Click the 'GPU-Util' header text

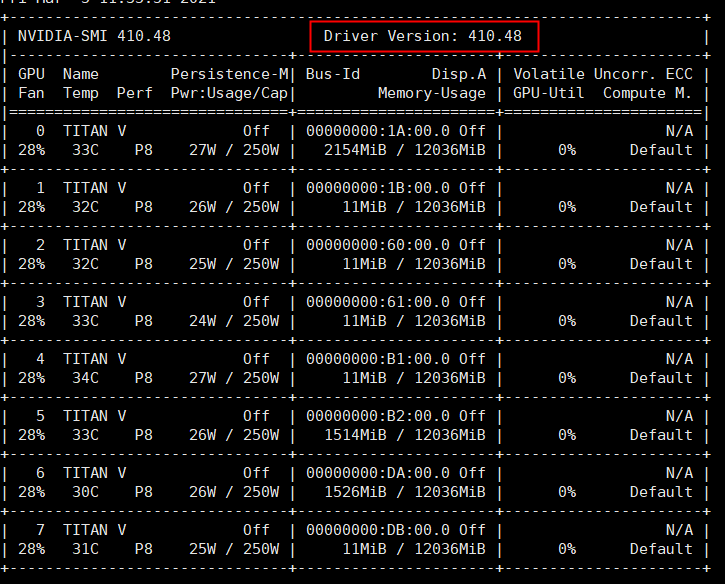[549, 93]
